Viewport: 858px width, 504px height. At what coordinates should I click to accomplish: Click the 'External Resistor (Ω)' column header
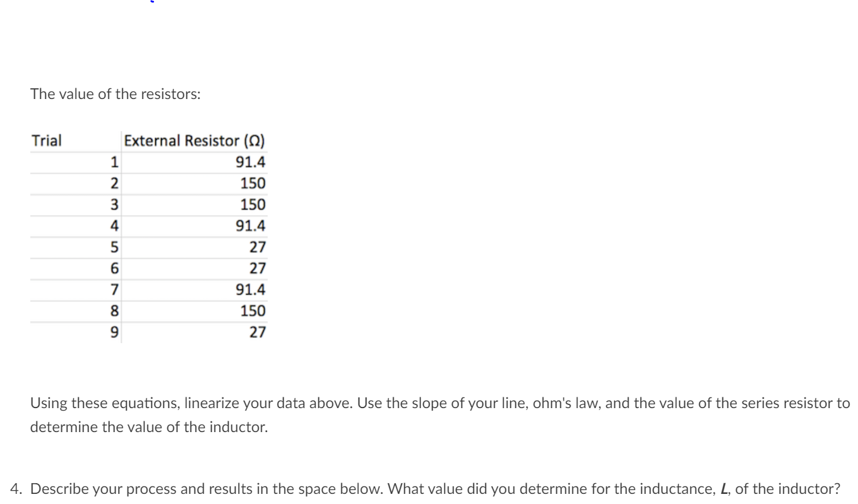point(194,141)
